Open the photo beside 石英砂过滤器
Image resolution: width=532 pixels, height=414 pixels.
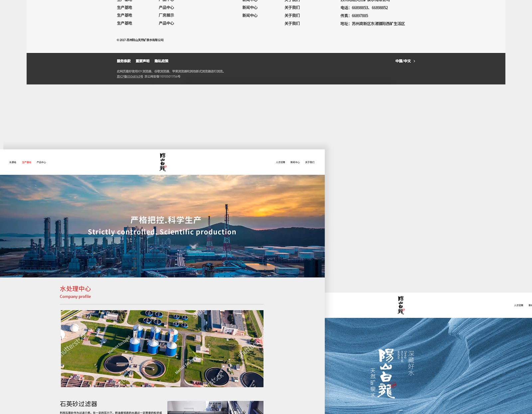pos(215,407)
